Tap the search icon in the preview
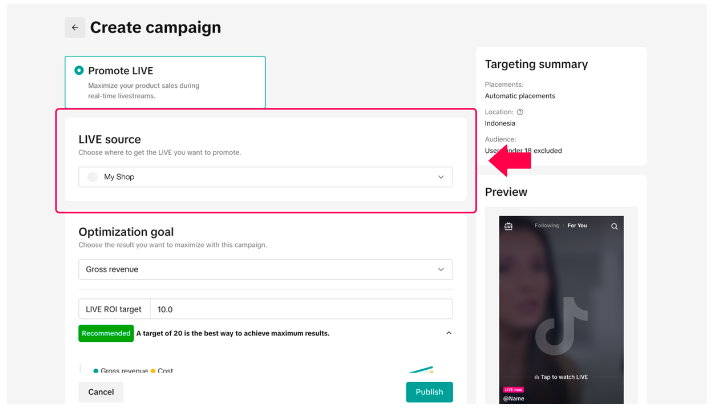Image resolution: width=723 pixels, height=418 pixels. tap(614, 226)
